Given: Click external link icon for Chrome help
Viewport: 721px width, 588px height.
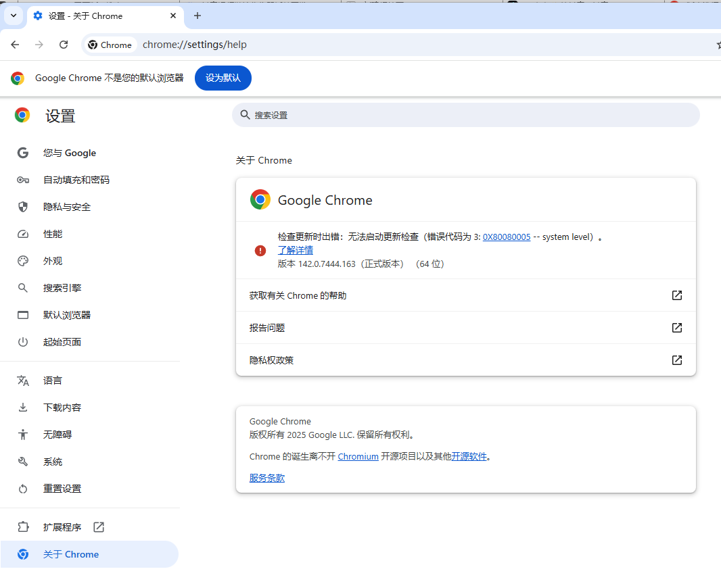Looking at the screenshot, I should pos(677,295).
